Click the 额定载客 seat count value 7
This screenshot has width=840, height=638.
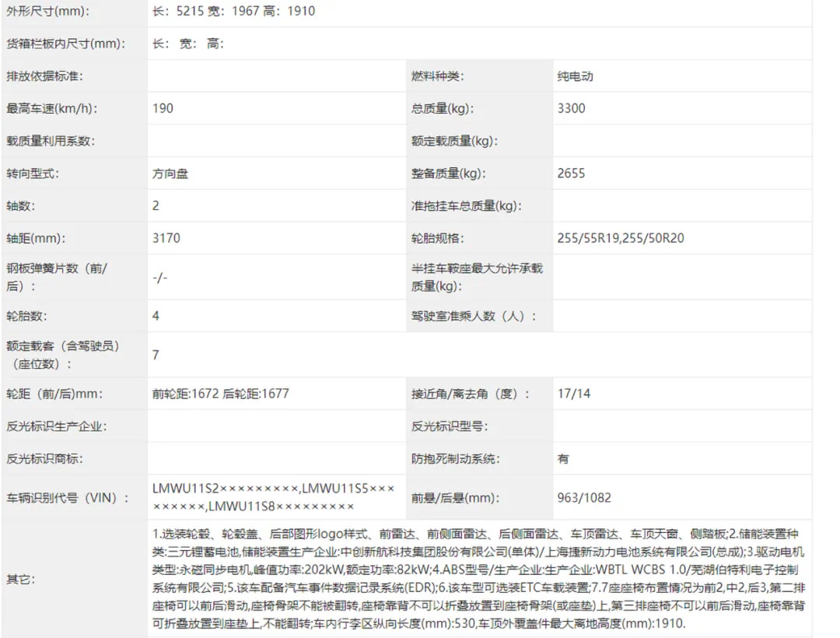[x=156, y=355]
